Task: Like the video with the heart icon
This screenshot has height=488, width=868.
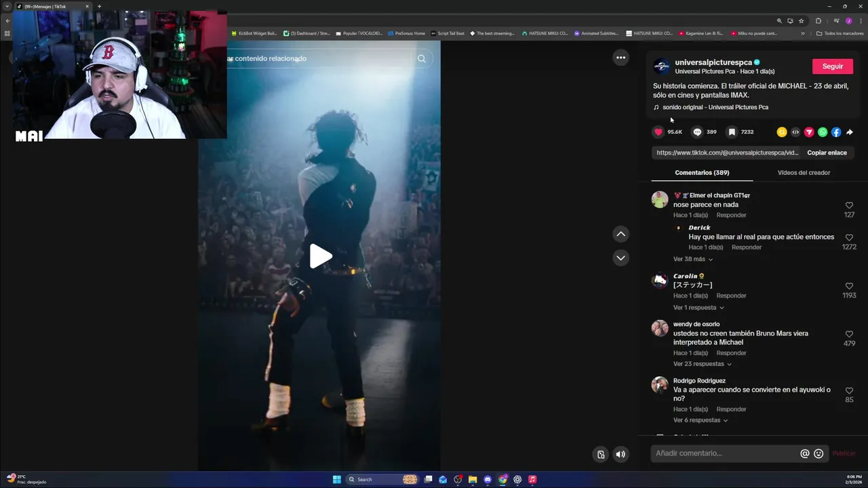Action: pos(658,132)
